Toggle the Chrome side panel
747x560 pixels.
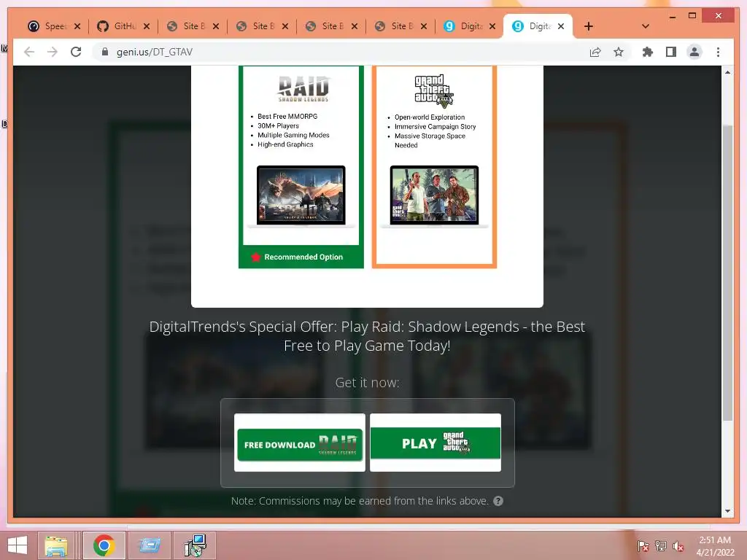pos(671,52)
